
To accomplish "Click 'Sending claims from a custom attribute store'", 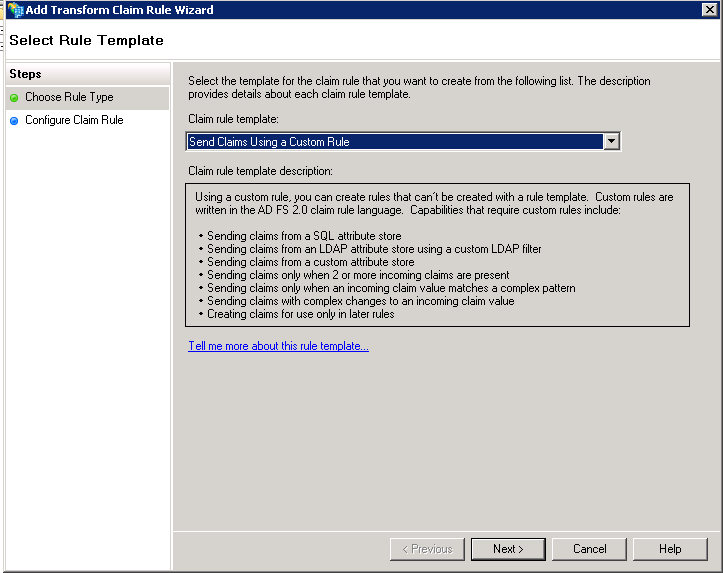I will click(x=310, y=262).
